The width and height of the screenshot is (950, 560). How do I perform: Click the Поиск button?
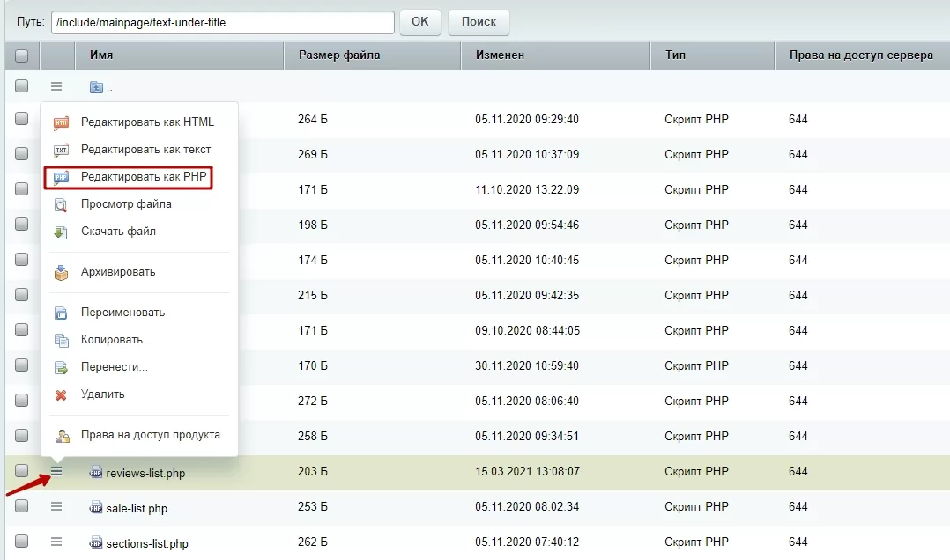[x=479, y=22]
